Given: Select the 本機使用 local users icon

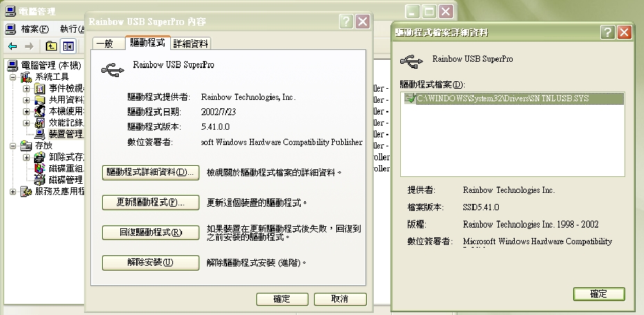Looking at the screenshot, I should coord(40,111).
